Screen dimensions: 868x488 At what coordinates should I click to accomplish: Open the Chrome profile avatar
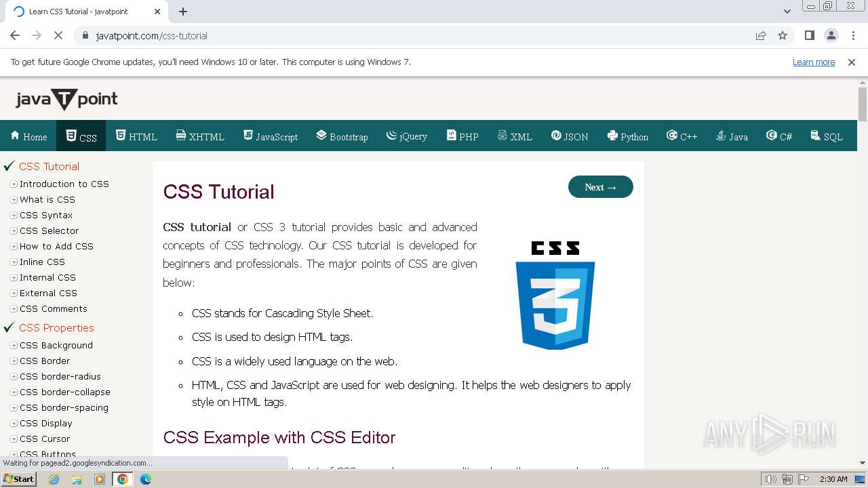click(x=831, y=36)
